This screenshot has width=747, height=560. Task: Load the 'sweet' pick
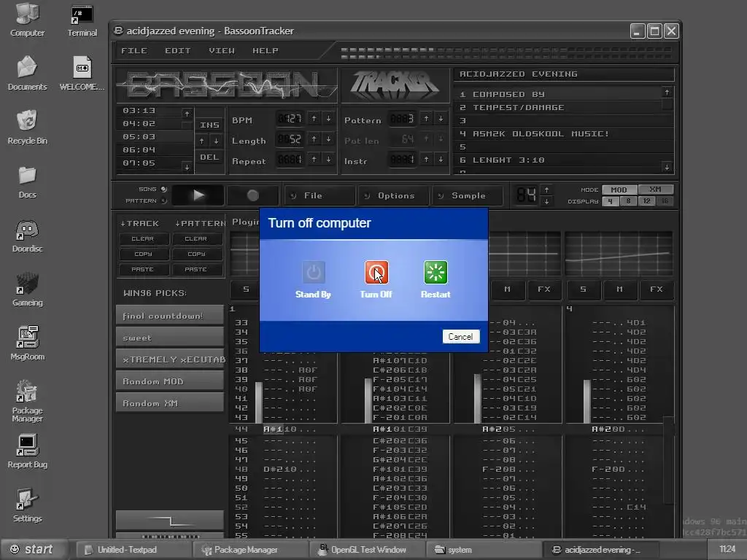click(x=169, y=338)
